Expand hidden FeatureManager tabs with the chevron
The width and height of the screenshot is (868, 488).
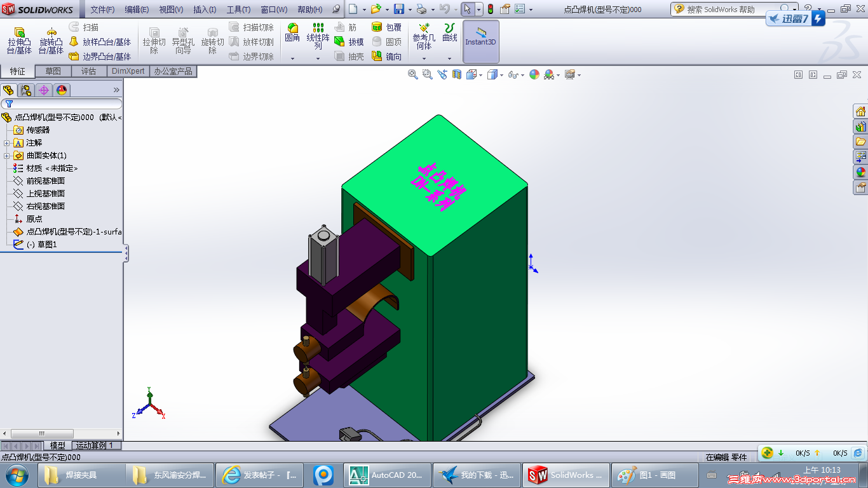coord(116,90)
